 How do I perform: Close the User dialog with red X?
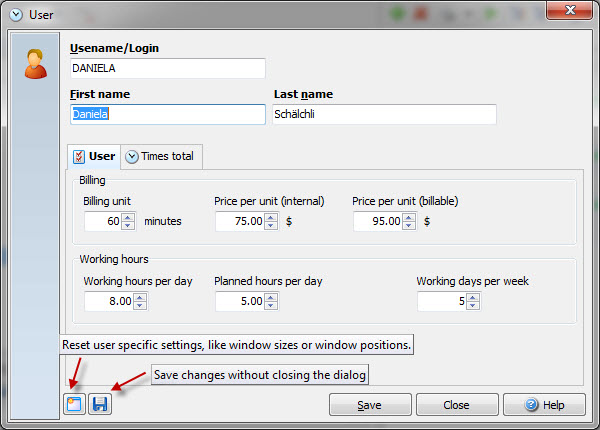coord(570,10)
